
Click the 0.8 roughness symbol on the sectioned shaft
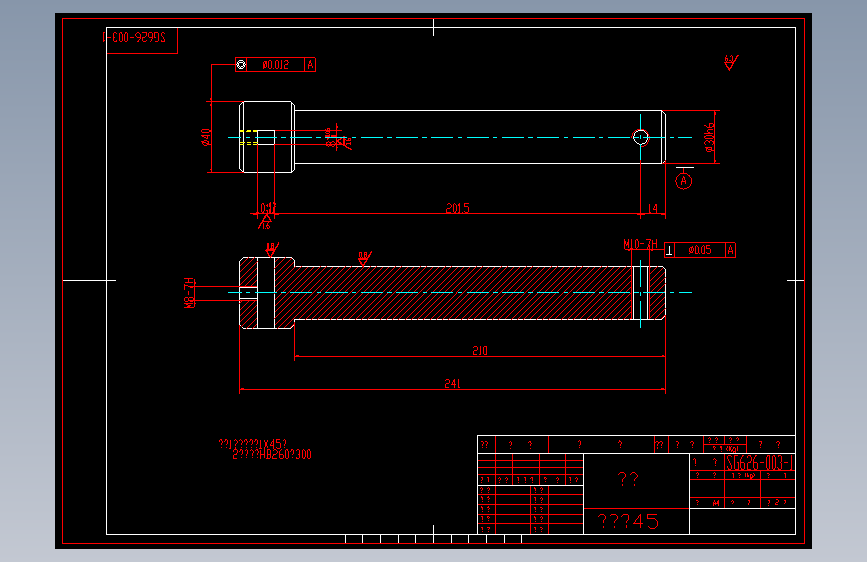click(x=364, y=258)
